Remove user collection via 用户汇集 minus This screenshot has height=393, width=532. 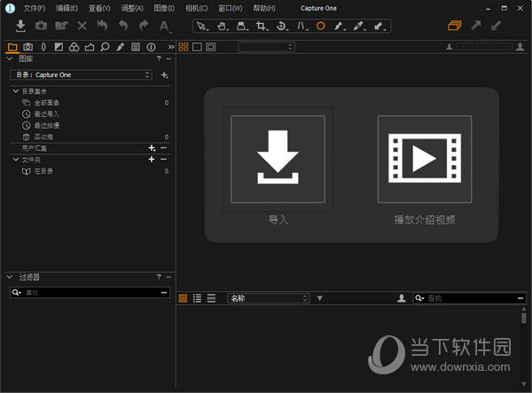pos(163,148)
